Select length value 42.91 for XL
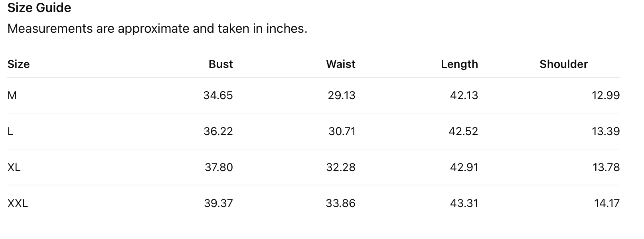 click(464, 167)
